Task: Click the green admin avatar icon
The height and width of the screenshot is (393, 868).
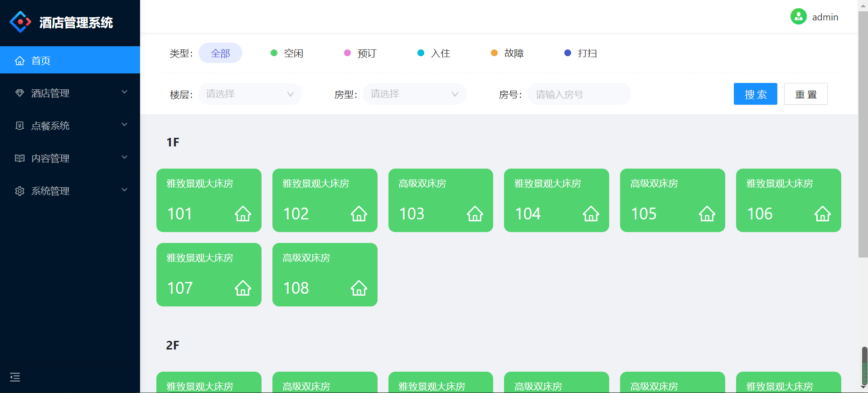Action: coord(798,17)
